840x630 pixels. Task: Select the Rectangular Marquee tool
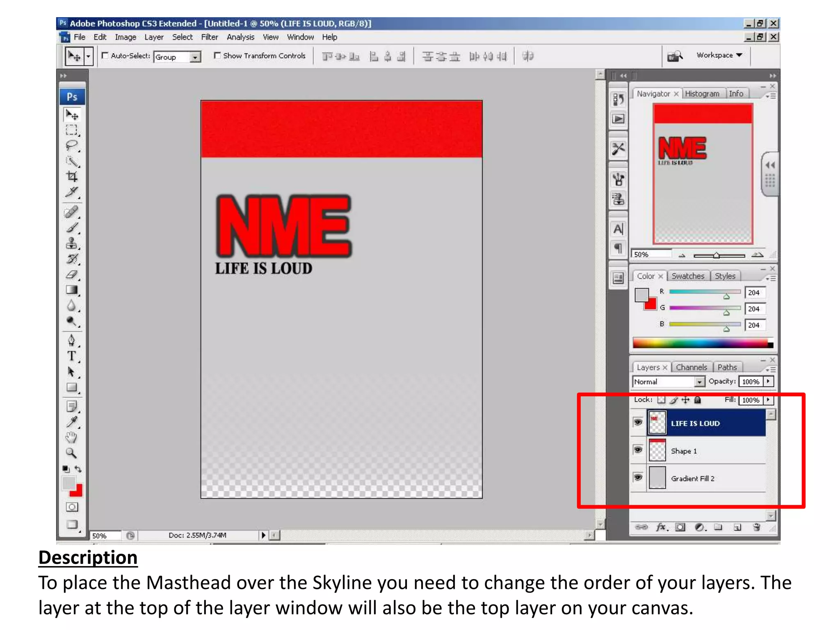[72, 130]
